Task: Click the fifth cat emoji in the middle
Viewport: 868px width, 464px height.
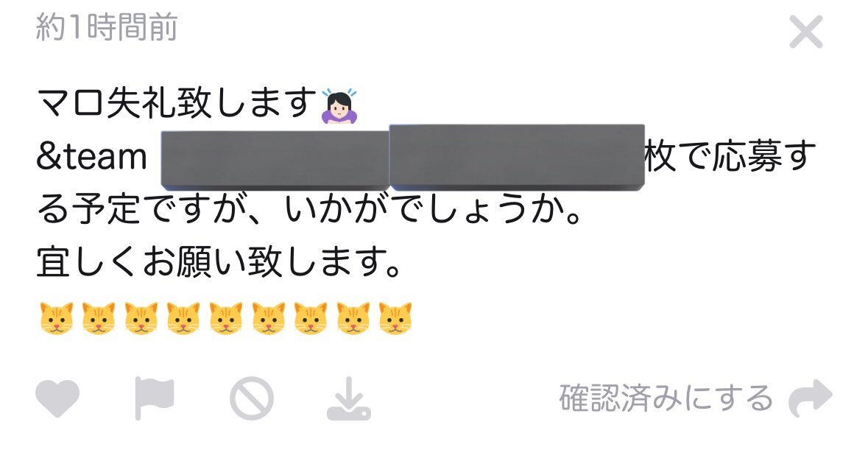Action: [226, 318]
